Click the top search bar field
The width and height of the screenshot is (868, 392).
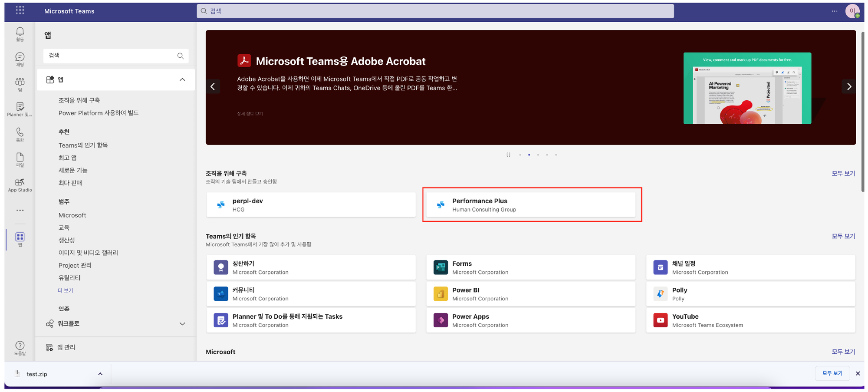pos(435,11)
